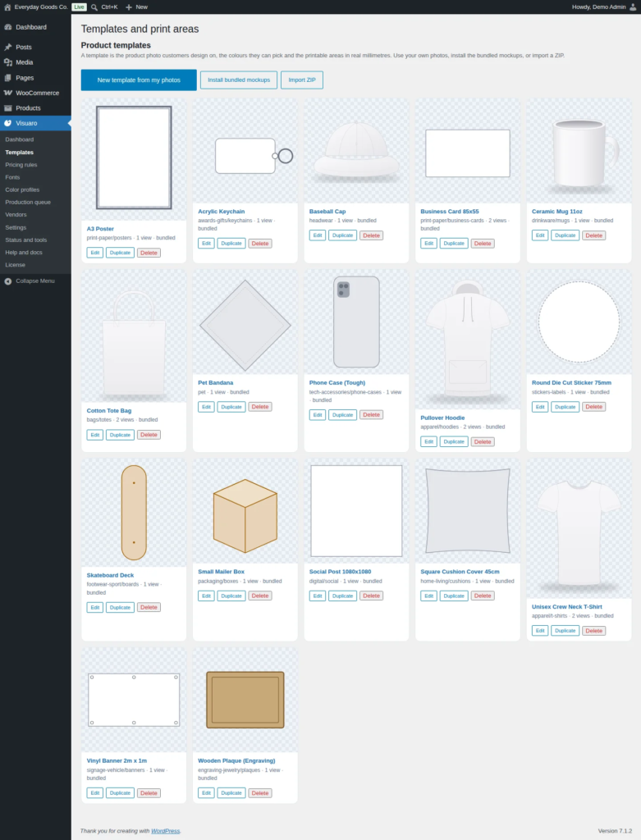Click the Posts pin icon
This screenshot has height=840, width=641.
click(8, 47)
